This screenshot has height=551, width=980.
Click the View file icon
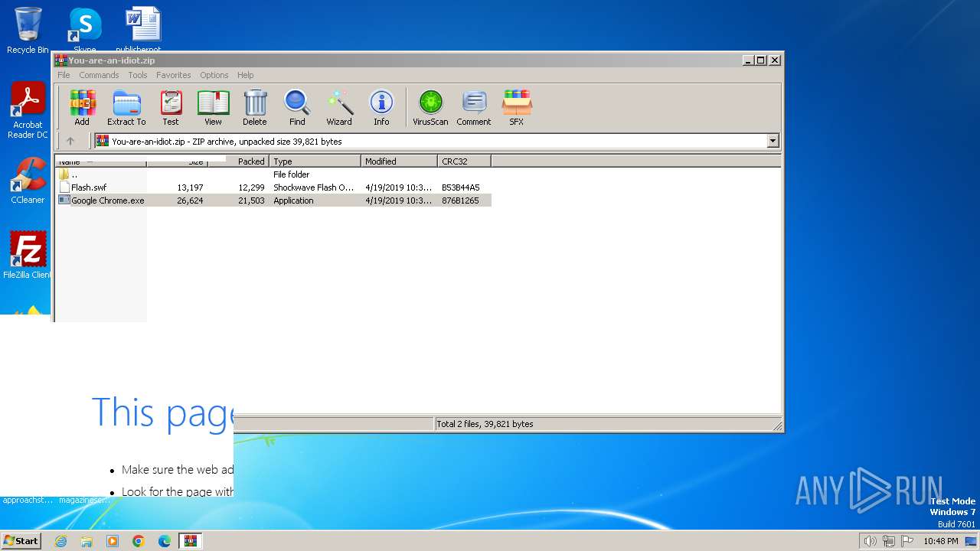[x=213, y=107]
